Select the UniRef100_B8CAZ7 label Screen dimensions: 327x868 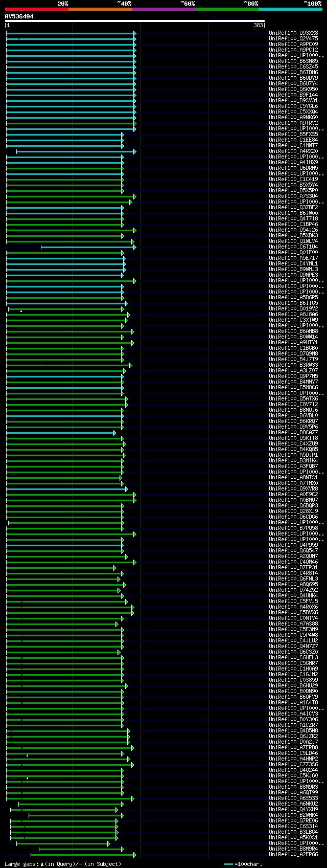pyautogui.click(x=293, y=432)
